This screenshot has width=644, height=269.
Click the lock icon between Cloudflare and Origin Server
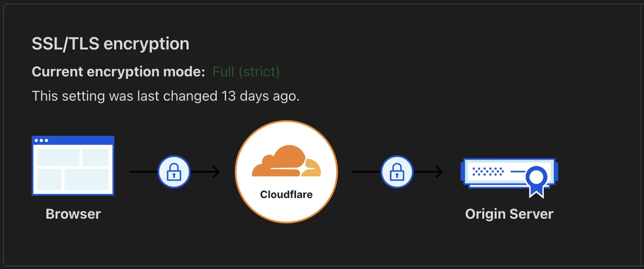(397, 172)
